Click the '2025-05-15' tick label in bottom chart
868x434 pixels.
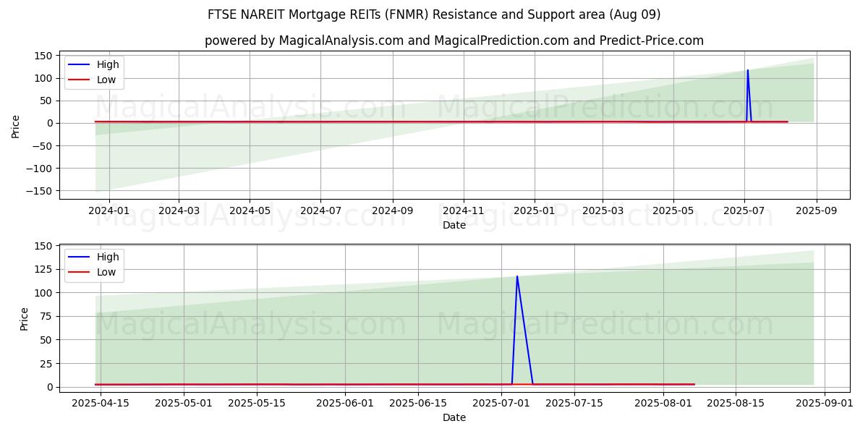[x=256, y=403]
